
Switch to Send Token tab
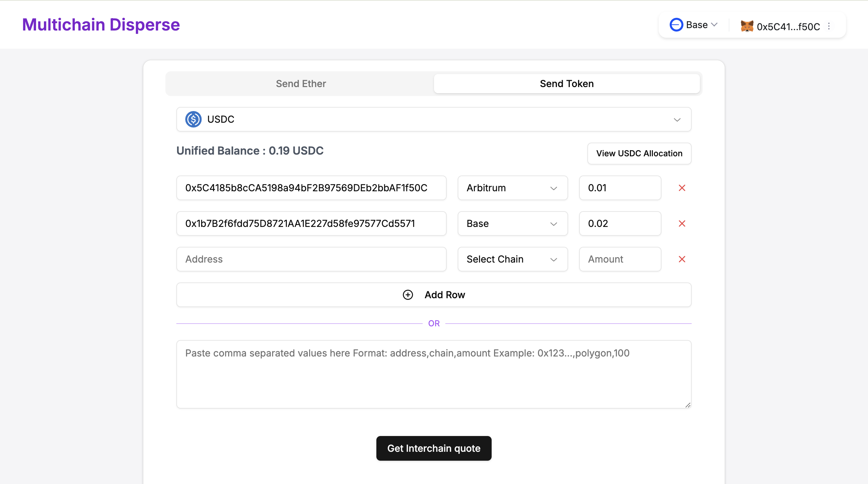pos(566,83)
